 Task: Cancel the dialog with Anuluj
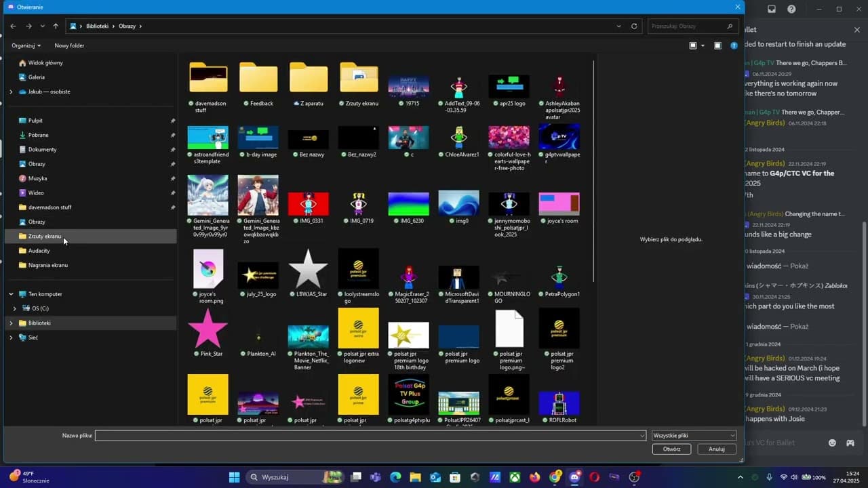pos(717,449)
